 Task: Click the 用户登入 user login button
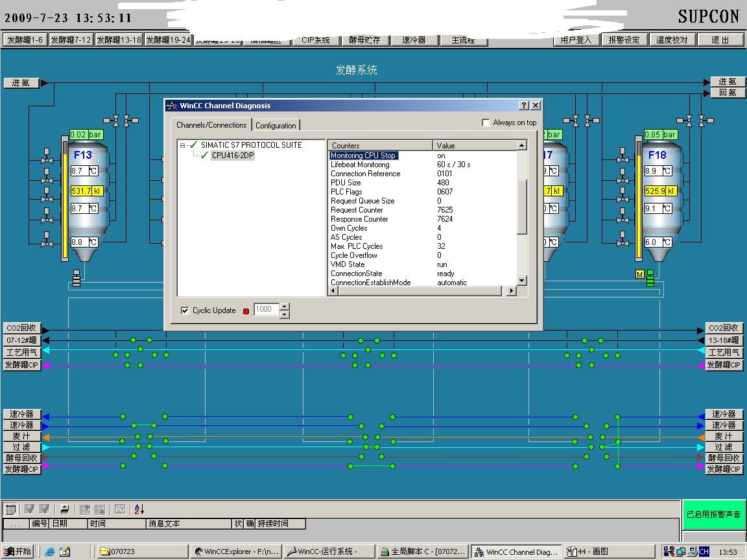(x=576, y=40)
